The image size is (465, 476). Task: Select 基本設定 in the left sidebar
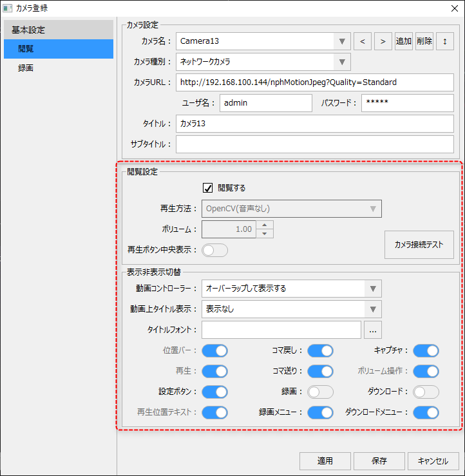point(28,30)
